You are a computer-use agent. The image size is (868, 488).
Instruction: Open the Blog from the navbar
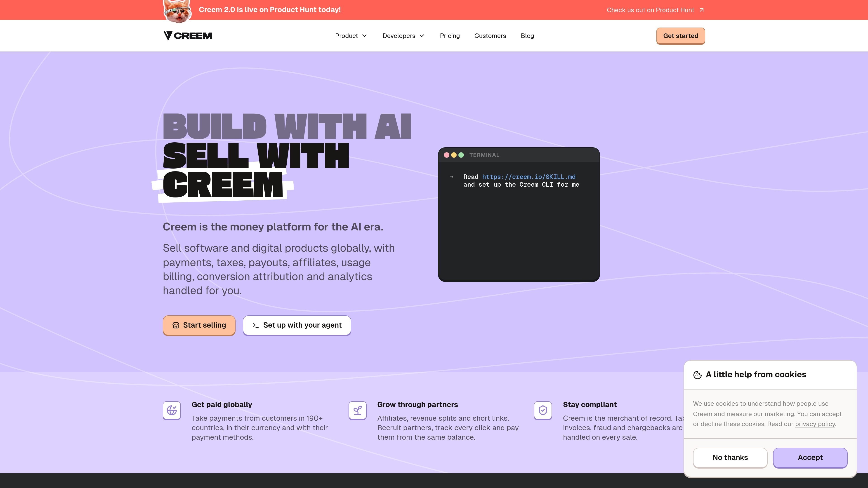(527, 36)
